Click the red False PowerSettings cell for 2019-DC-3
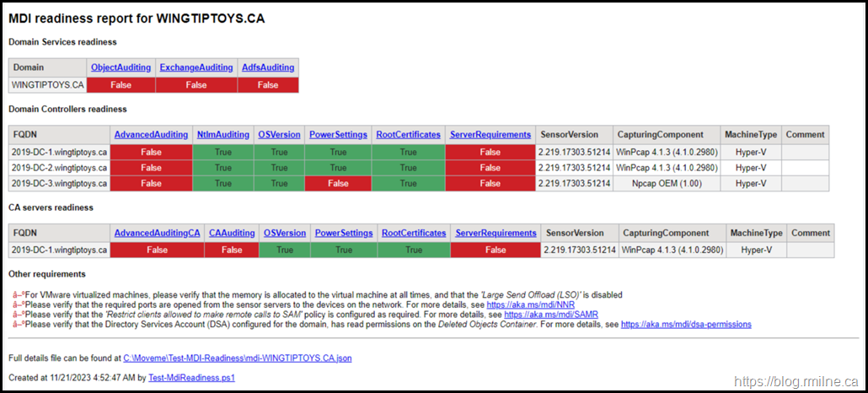Image resolution: width=868 pixels, height=393 pixels. [338, 183]
